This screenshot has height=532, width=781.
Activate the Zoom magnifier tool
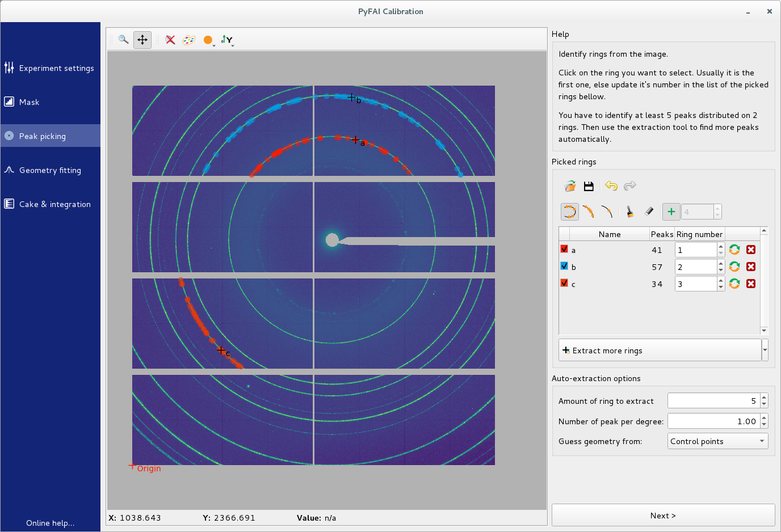123,40
